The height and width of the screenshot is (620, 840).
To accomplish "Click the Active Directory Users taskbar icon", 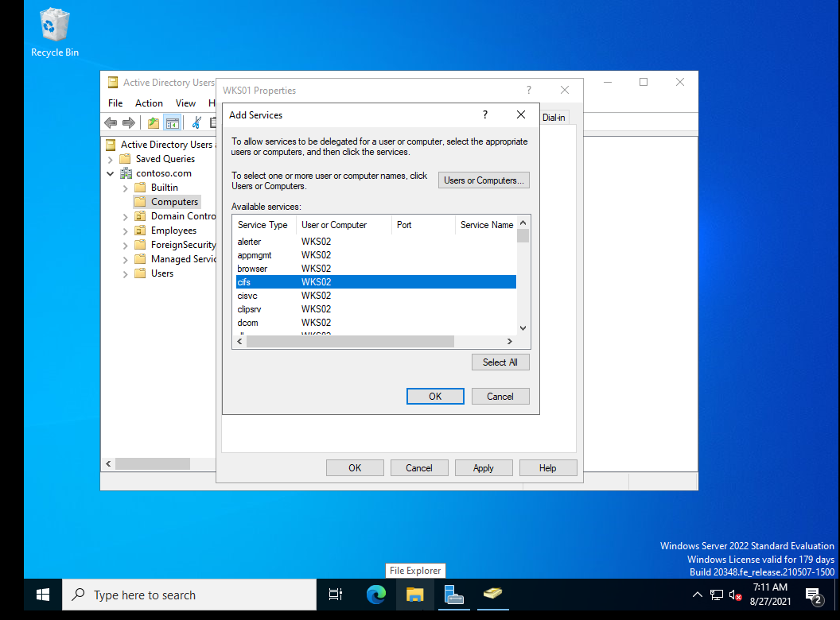I will 493,595.
